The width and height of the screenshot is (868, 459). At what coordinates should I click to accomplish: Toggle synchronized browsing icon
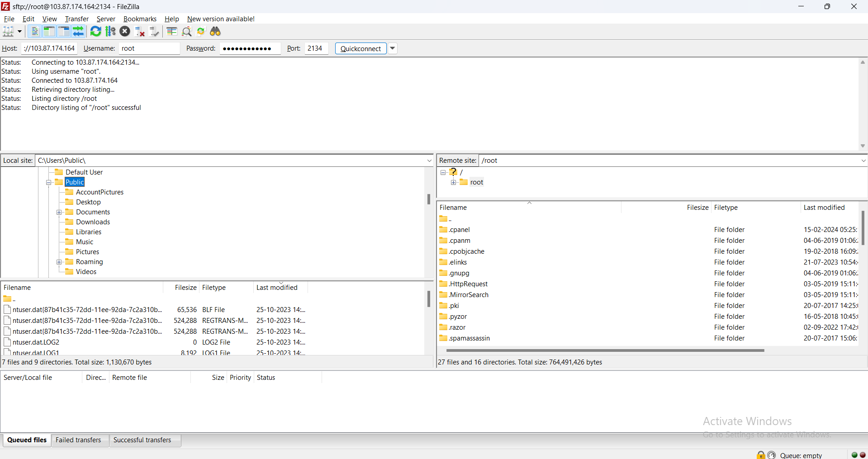point(201,31)
